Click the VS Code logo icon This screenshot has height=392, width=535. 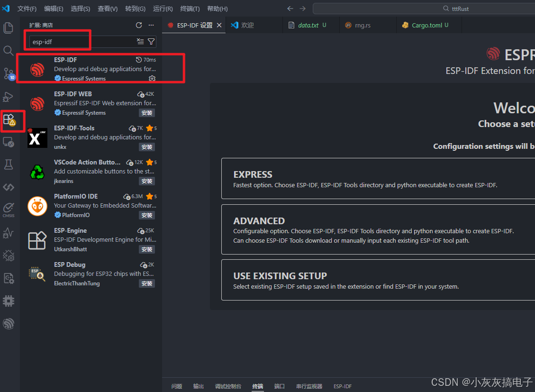tap(6, 8)
